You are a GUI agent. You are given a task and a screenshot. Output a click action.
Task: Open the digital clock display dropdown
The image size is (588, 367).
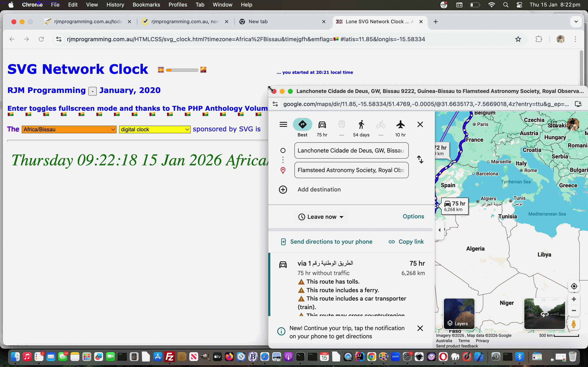point(155,129)
